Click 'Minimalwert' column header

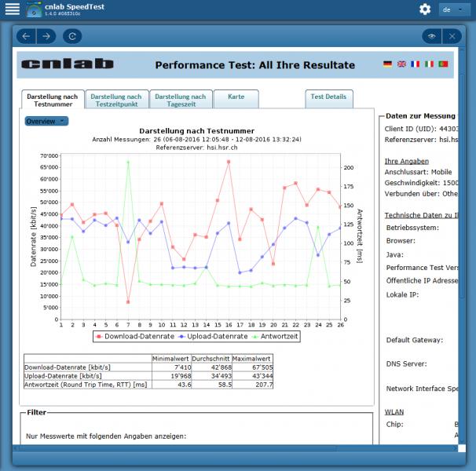point(170,359)
